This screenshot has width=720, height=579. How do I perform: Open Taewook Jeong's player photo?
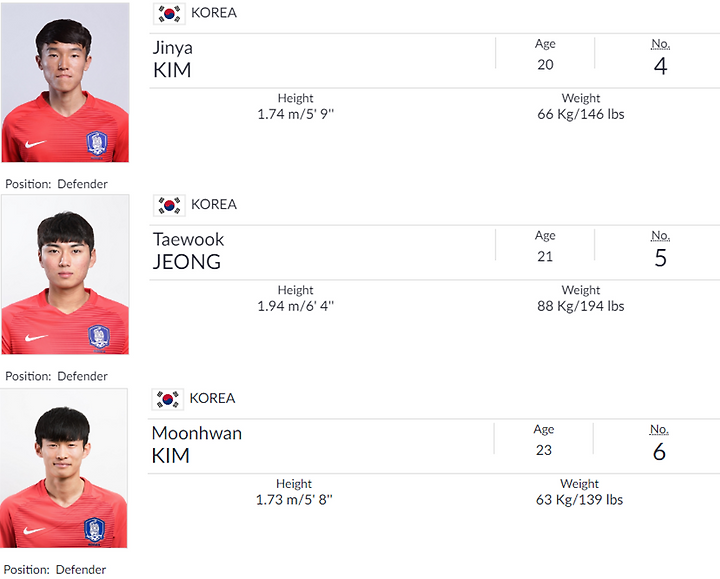point(65,275)
